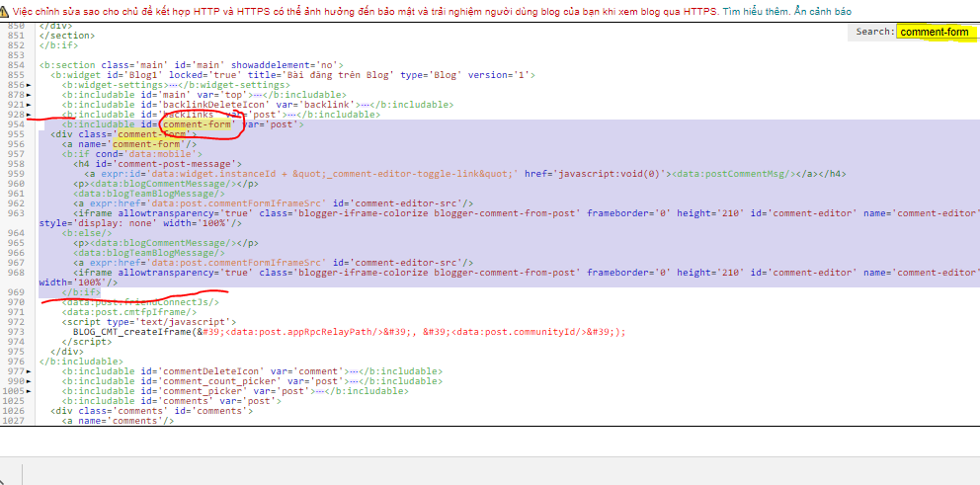Expand folded code at gutter line 878
Image resolution: width=980 pixels, height=485 pixels.
[29, 95]
